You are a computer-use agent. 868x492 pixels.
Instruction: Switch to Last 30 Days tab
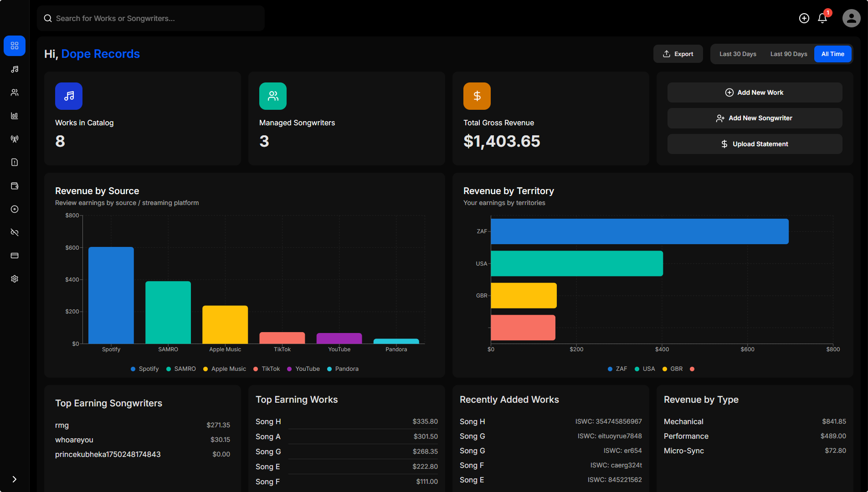(x=738, y=54)
